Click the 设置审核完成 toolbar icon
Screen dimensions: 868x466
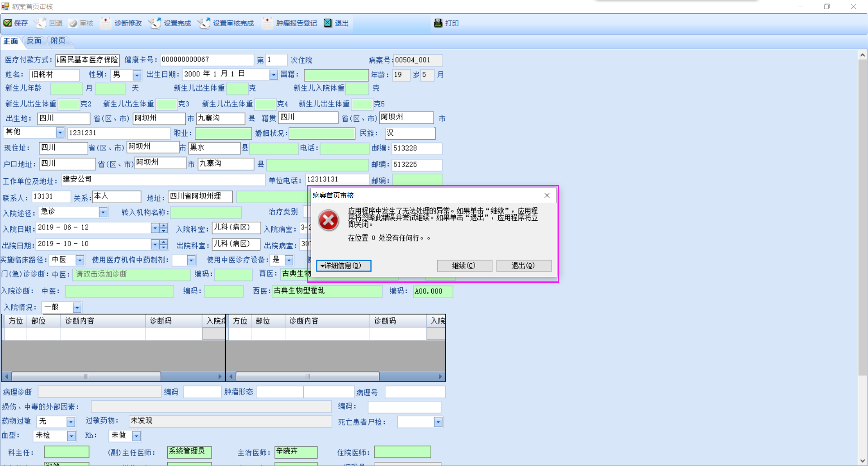click(x=204, y=23)
